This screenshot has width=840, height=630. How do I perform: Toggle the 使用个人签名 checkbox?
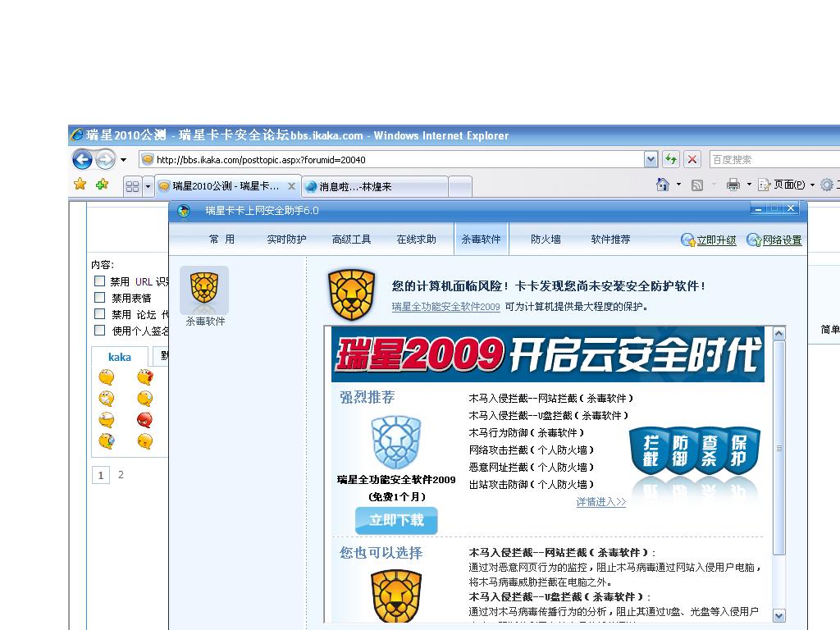coord(99,330)
